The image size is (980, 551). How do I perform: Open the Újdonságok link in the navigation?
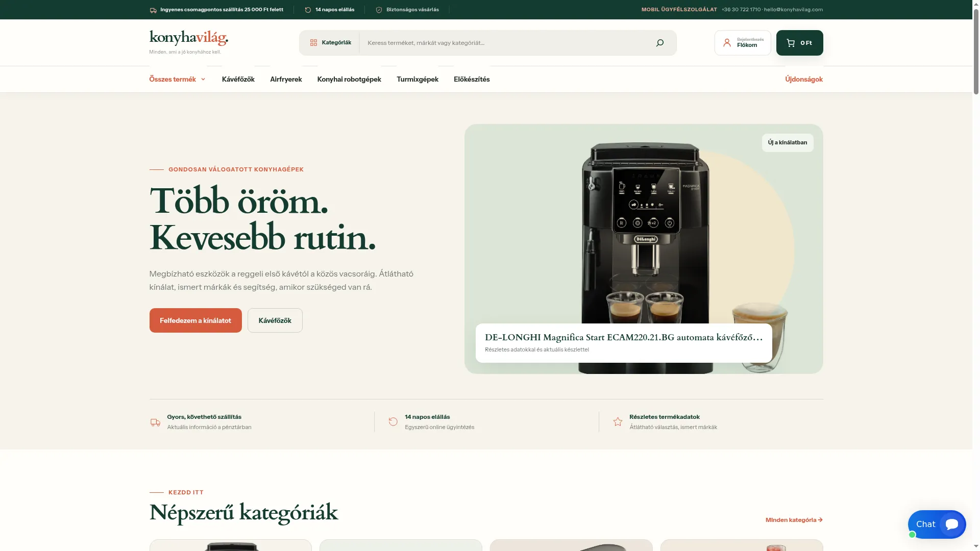point(804,80)
